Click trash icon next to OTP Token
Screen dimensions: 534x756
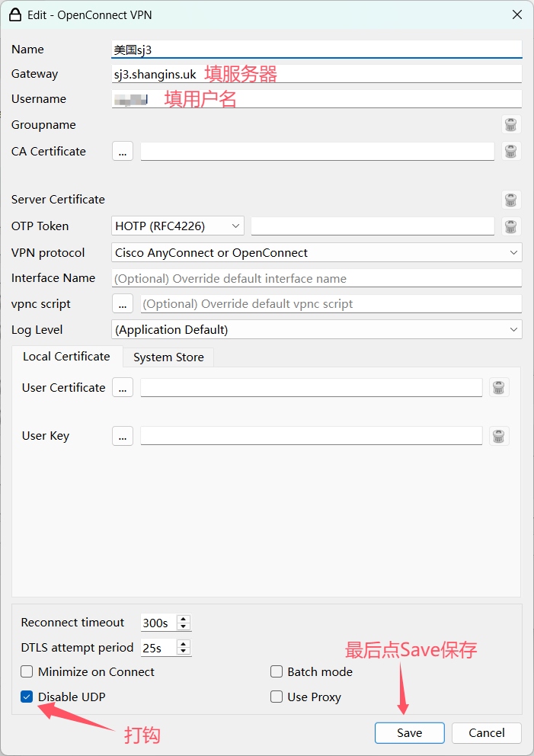(x=511, y=226)
